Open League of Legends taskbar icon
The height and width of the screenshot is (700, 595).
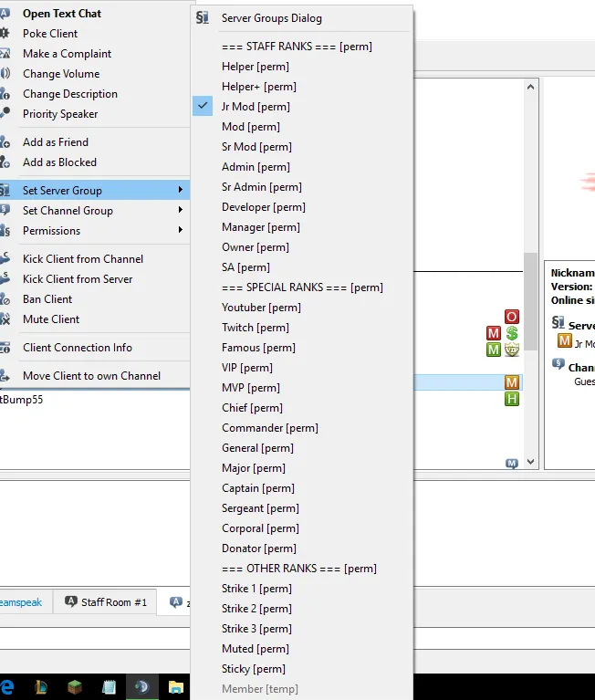(41, 686)
